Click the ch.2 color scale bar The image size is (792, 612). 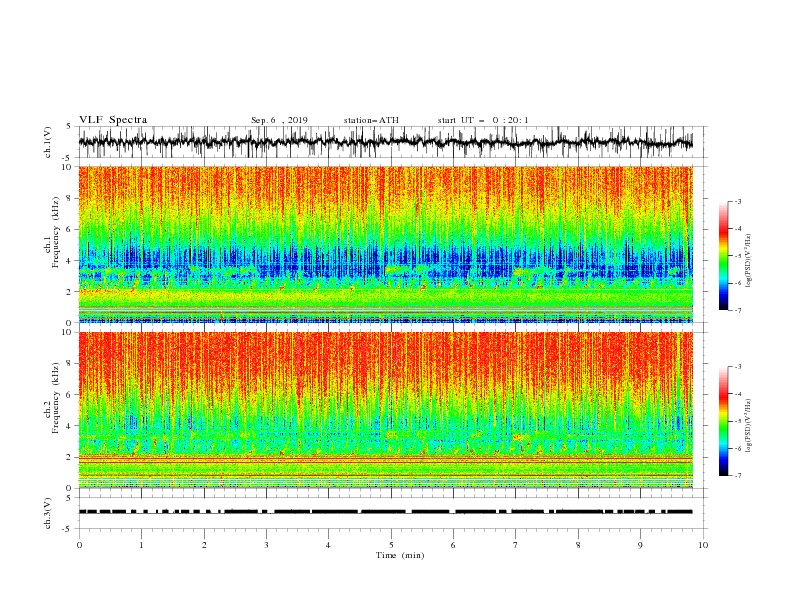(723, 421)
